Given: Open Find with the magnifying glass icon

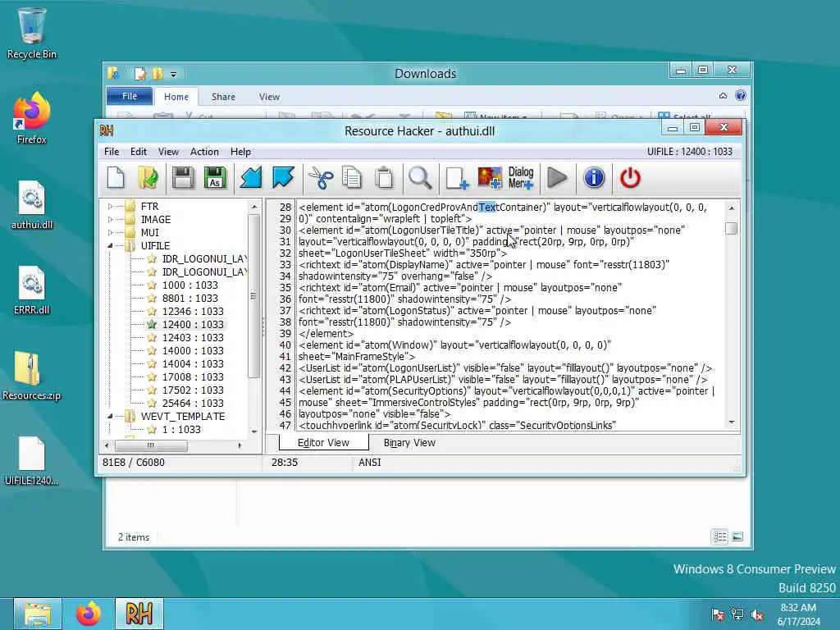Looking at the screenshot, I should click(420, 178).
